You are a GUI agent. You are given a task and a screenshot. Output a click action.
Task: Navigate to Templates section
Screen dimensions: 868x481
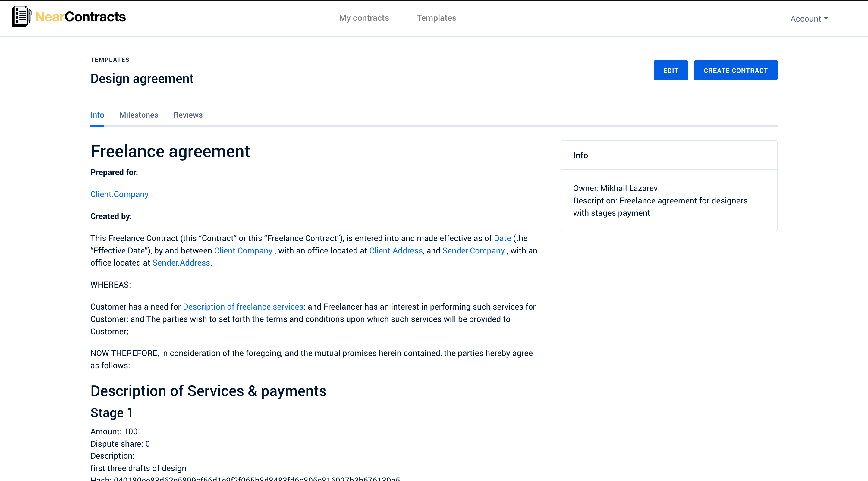[x=436, y=18]
